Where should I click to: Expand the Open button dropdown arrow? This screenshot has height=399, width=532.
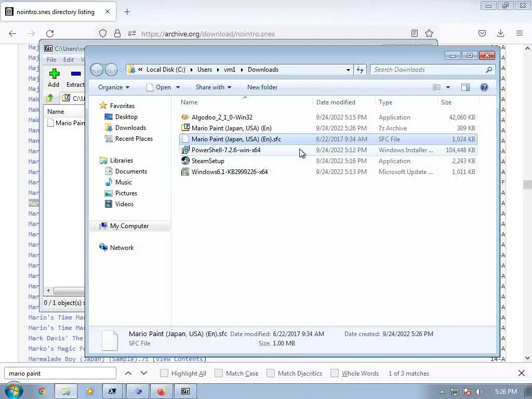coord(178,87)
